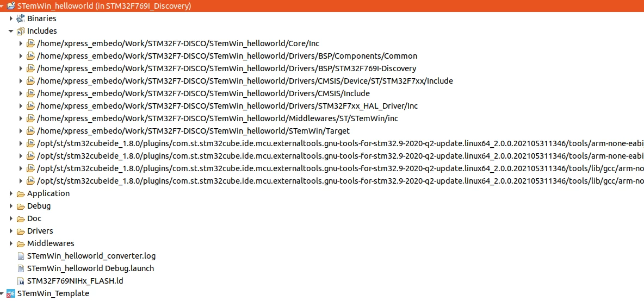Select the 'Doc' folder name
Screen dimensions: 644x301
(x=34, y=218)
